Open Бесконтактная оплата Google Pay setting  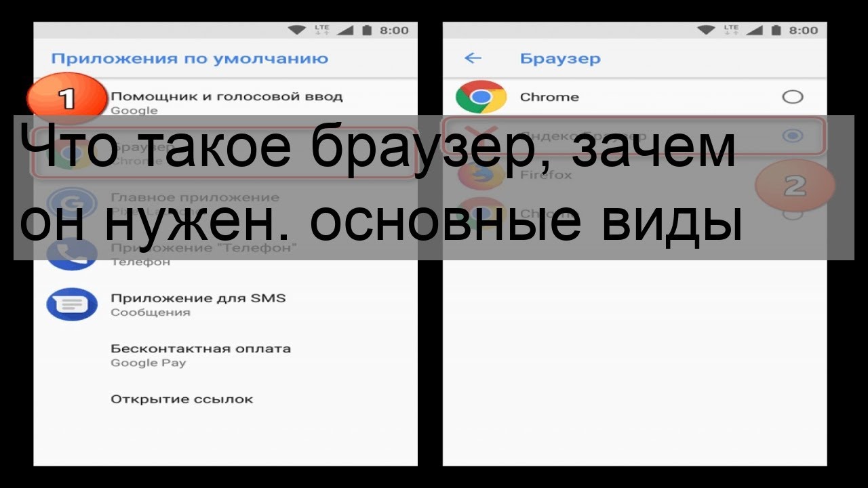pos(201,355)
